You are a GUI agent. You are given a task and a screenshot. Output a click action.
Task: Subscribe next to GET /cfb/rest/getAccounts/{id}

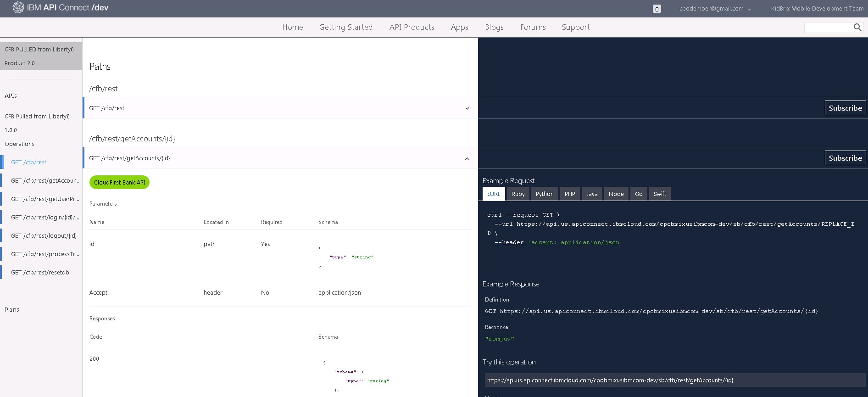pos(845,158)
